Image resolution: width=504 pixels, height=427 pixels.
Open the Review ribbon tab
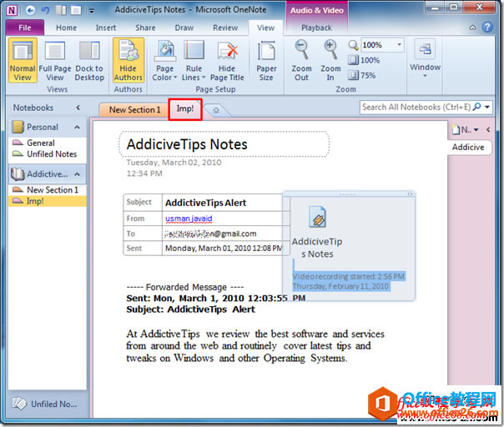click(x=225, y=28)
